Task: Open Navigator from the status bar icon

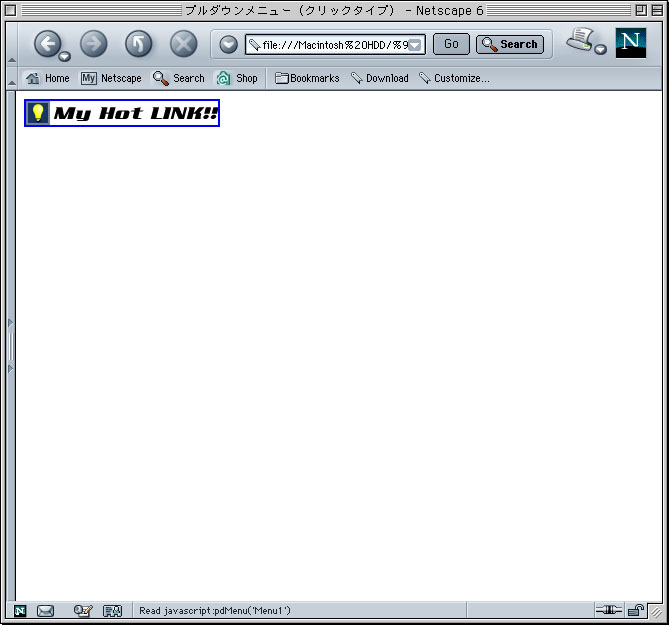Action: click(x=20, y=611)
